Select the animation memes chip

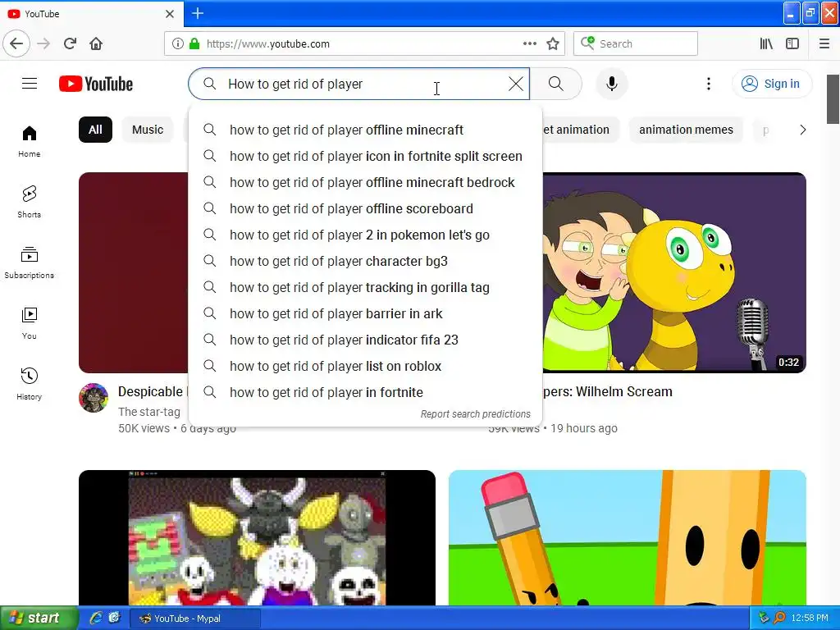686,130
